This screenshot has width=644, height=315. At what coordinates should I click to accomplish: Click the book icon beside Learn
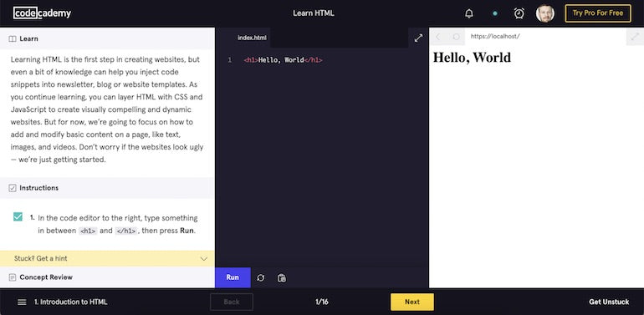13,39
